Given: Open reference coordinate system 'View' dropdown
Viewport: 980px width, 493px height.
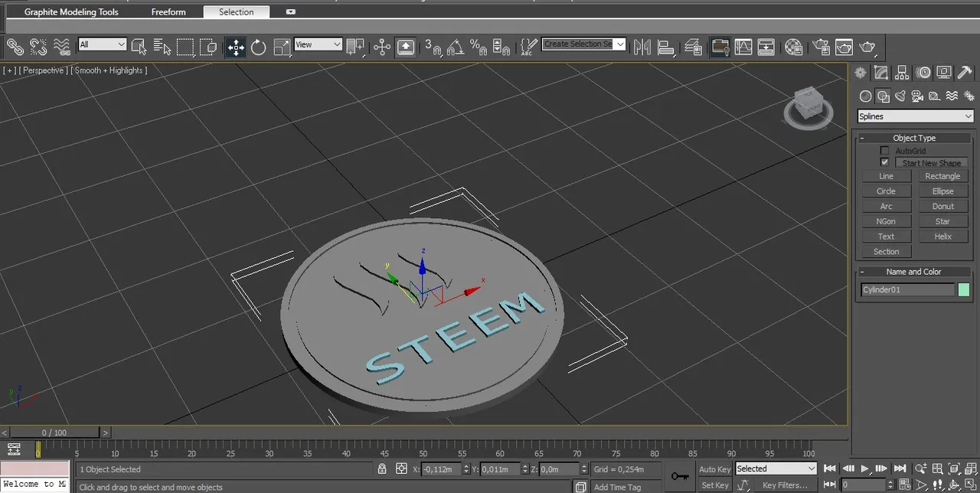Looking at the screenshot, I should (318, 44).
